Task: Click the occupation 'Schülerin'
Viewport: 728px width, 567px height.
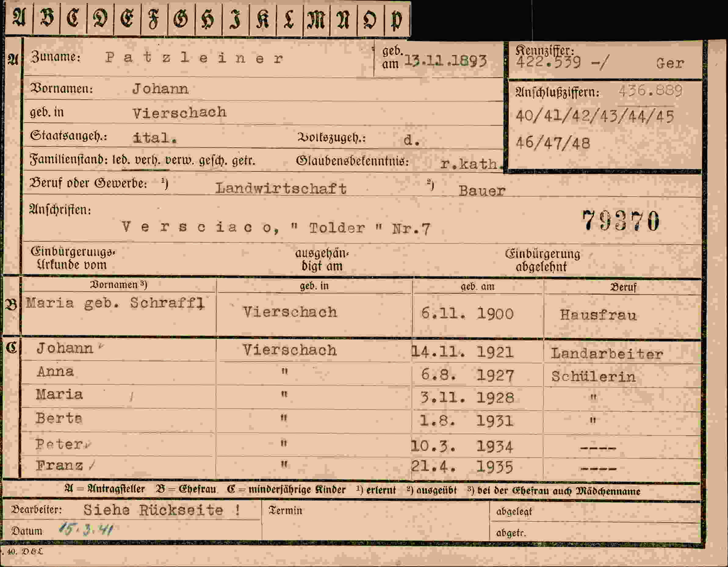Action: pyautogui.click(x=593, y=376)
